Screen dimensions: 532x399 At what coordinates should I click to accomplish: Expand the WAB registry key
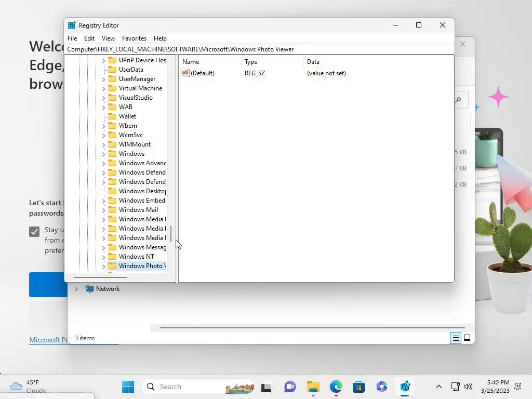point(103,107)
